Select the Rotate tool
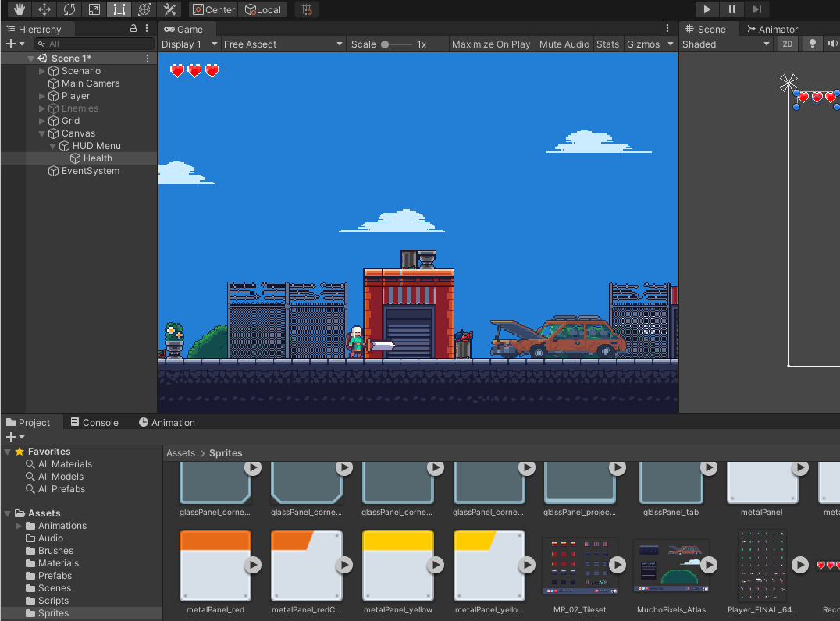 [x=69, y=9]
